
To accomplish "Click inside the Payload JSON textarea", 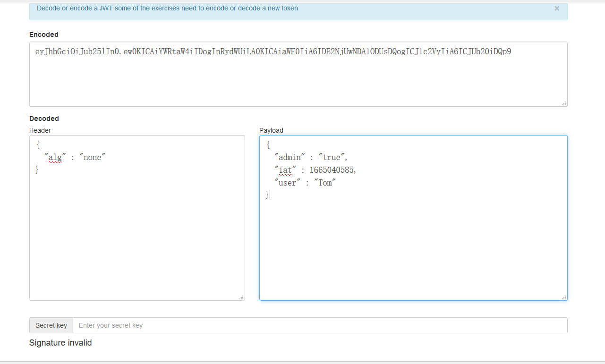I will click(413, 218).
